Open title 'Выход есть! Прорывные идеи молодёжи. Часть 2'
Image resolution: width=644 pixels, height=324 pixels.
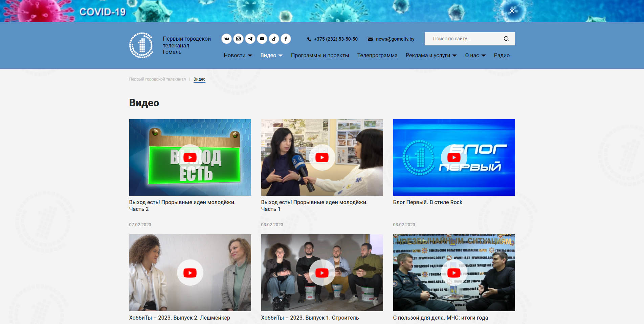182,206
